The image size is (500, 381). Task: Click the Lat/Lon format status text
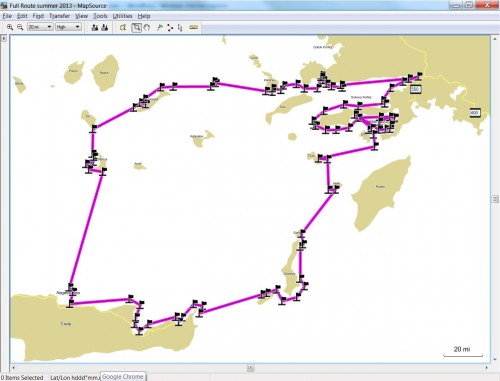(75, 377)
